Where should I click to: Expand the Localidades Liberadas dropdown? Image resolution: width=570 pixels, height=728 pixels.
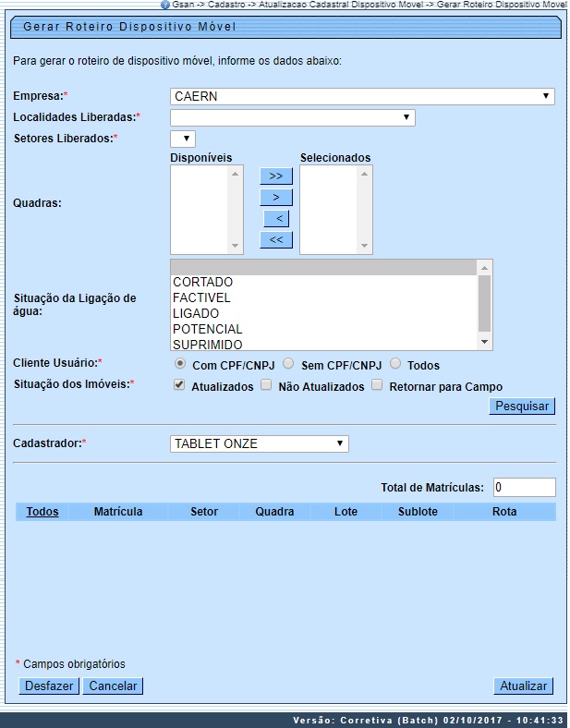click(292, 117)
